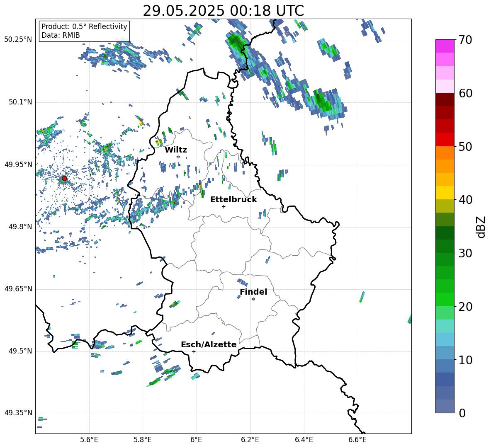Pick the bright green swatch just above 20 dBZ
Screen dimensions: 491x448
445,299
